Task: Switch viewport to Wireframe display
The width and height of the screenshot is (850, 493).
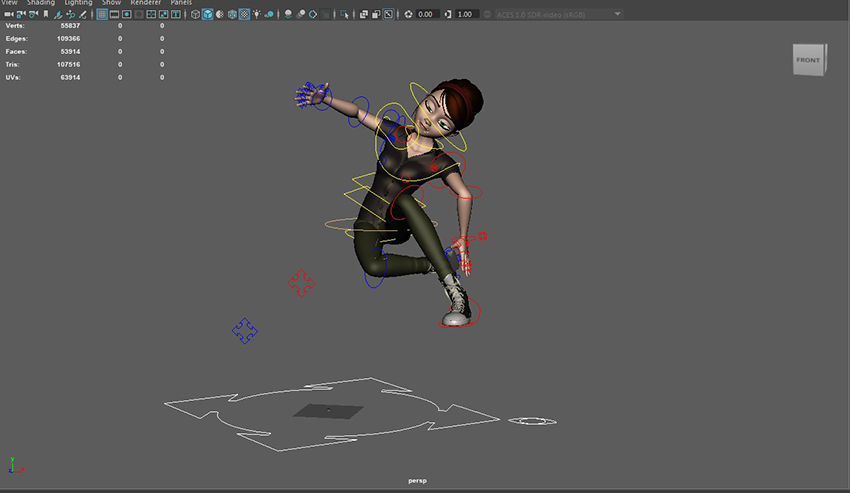Action: click(x=195, y=15)
